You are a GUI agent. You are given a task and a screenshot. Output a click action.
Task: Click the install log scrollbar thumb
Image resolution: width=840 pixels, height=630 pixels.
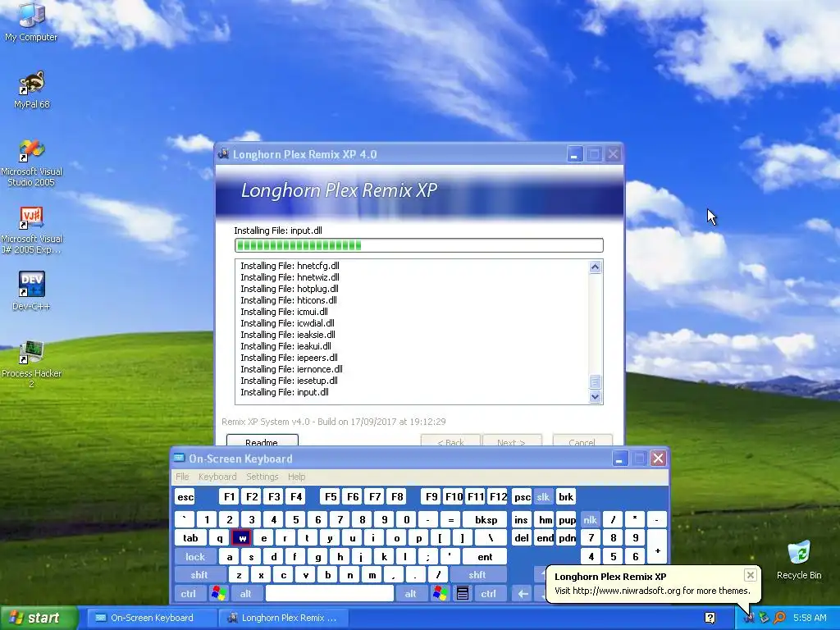click(596, 381)
